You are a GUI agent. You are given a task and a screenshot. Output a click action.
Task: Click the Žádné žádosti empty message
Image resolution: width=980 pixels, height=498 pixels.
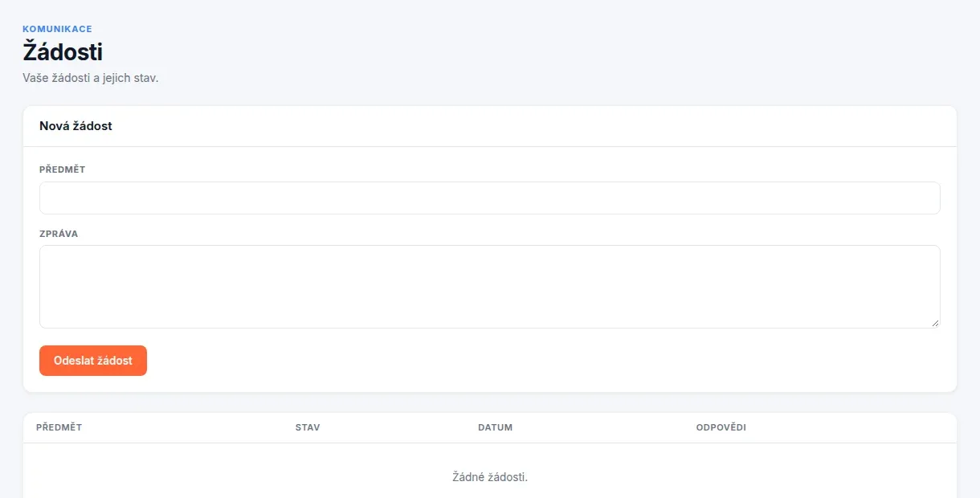pyautogui.click(x=490, y=477)
